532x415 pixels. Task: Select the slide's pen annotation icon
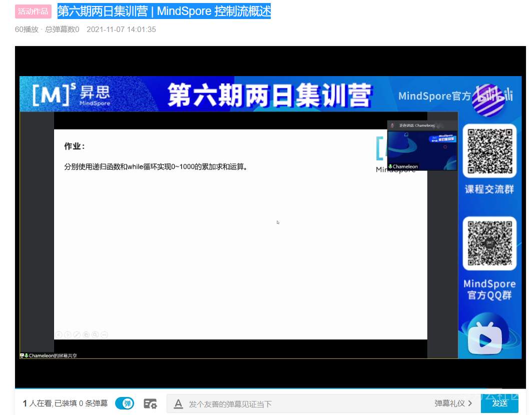tap(77, 335)
